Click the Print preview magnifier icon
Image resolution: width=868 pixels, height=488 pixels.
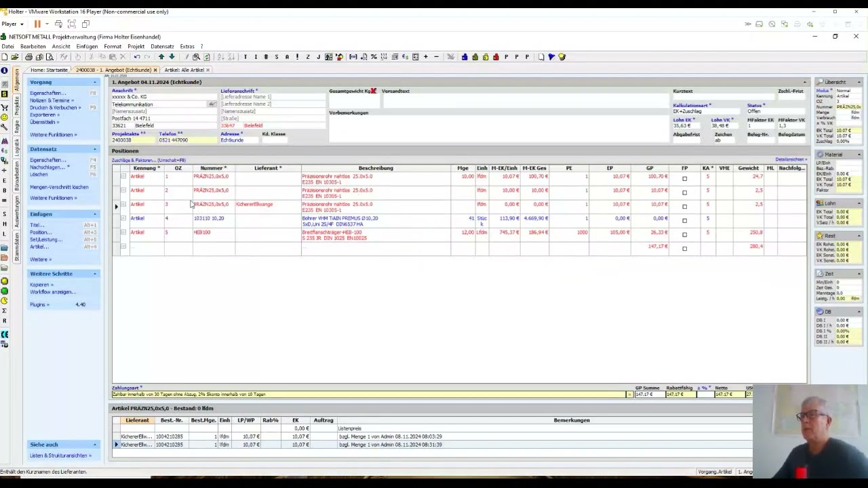(50, 57)
